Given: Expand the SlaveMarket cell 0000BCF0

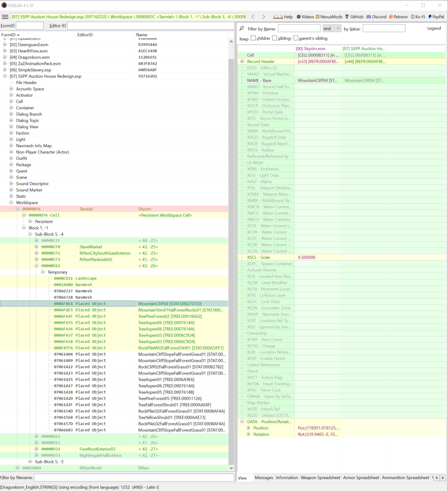Looking at the screenshot, I should click(x=36, y=247).
